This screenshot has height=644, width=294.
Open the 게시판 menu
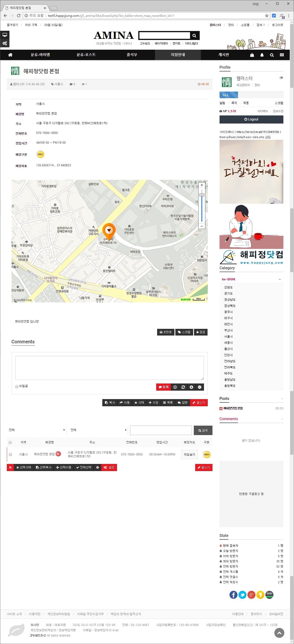click(224, 55)
